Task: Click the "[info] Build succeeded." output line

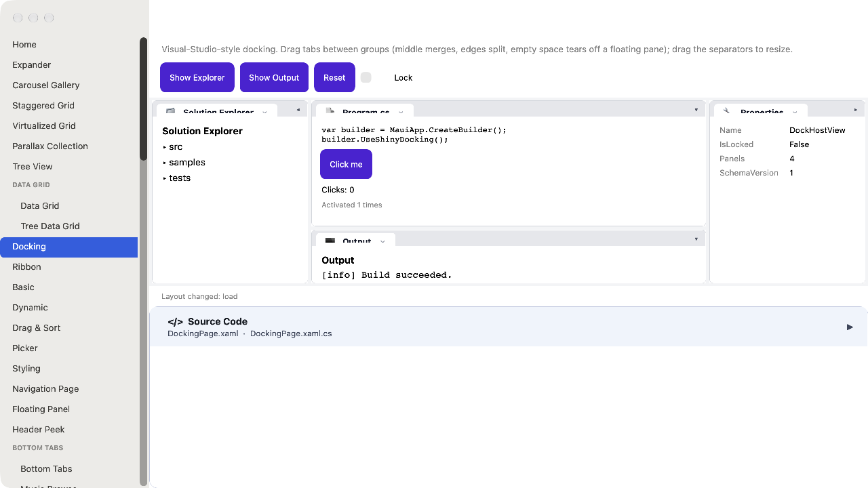Action: (x=387, y=275)
